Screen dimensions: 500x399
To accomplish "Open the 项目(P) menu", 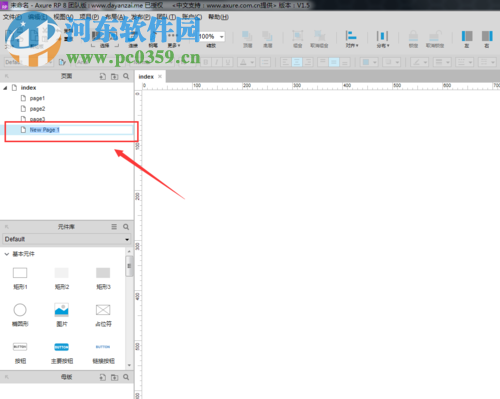I will pyautogui.click(x=89, y=17).
